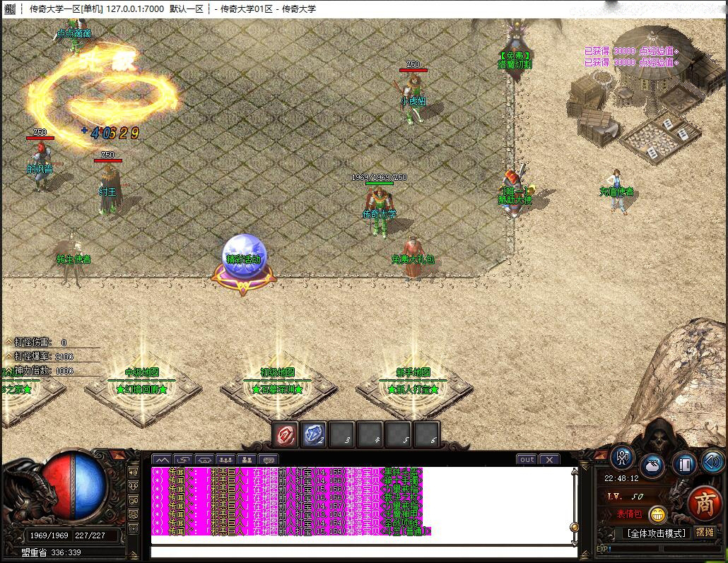The image size is (728, 563).
Task: Switch to the third chat channel tab
Action: pyautogui.click(x=205, y=460)
